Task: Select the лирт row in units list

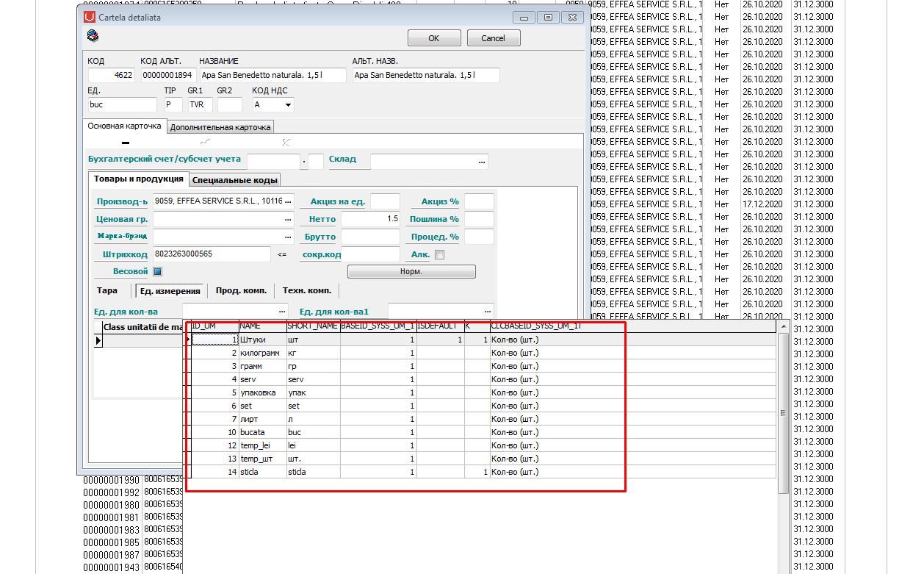Action: [483, 419]
